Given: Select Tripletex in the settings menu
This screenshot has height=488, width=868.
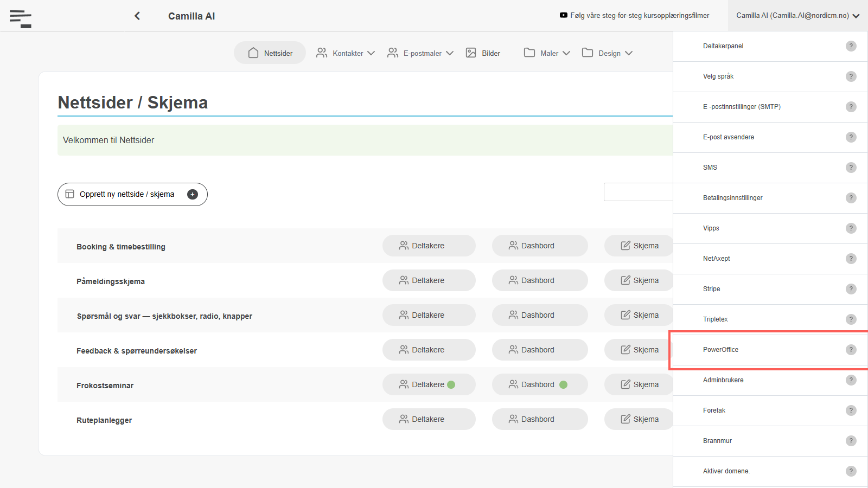Looking at the screenshot, I should [770, 319].
